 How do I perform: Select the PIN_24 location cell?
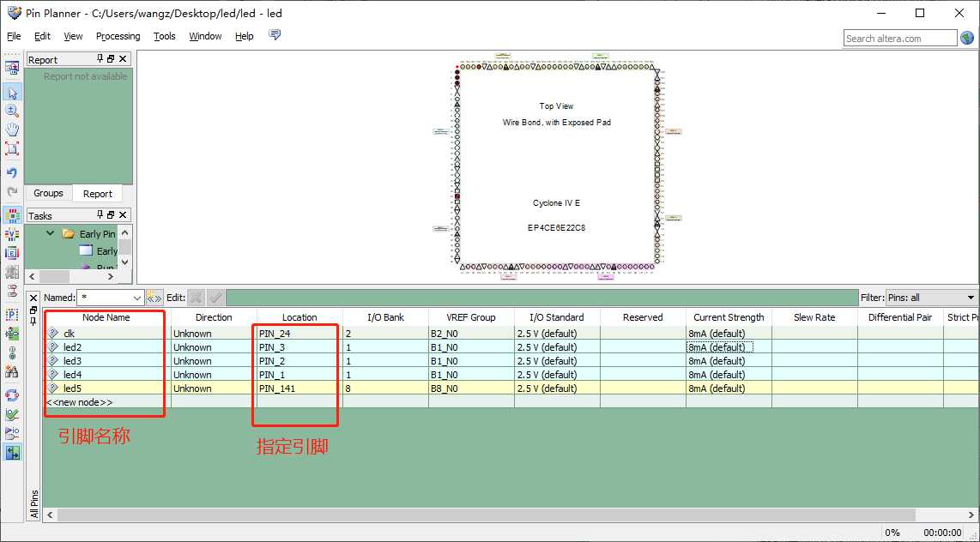click(x=299, y=334)
